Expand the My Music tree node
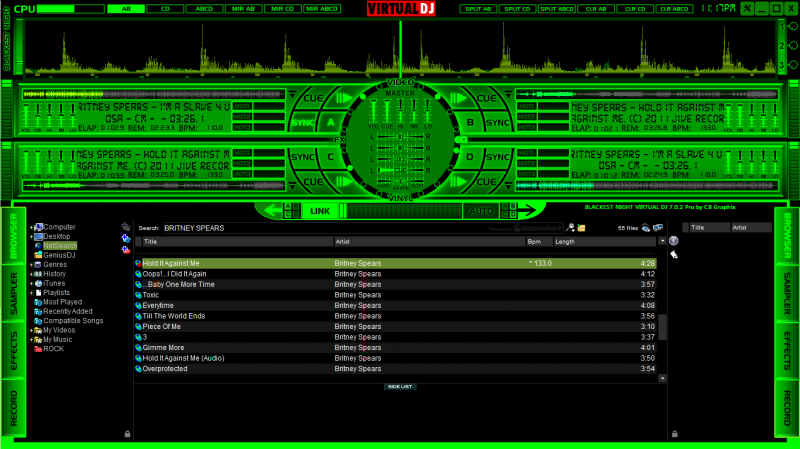Image resolution: width=800 pixels, height=449 pixels. pyautogui.click(x=32, y=340)
